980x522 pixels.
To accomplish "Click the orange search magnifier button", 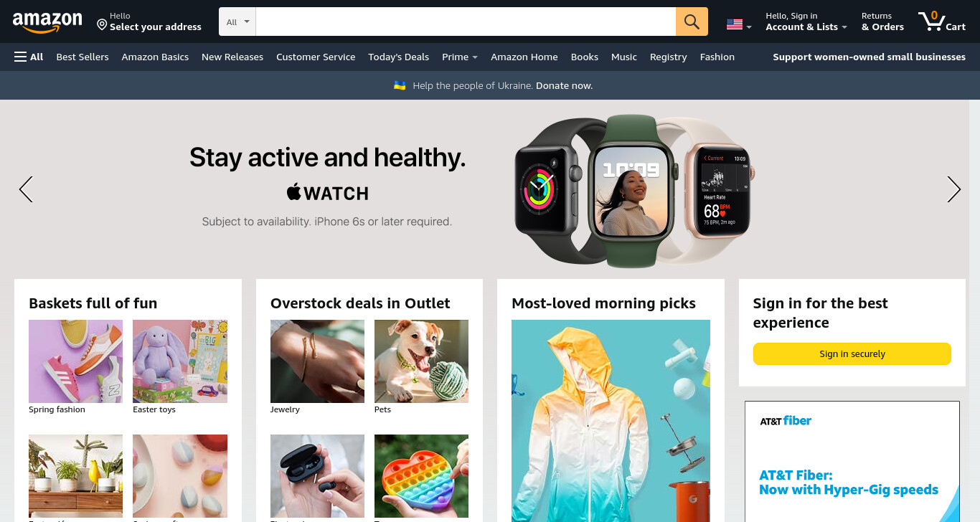I will click(692, 22).
